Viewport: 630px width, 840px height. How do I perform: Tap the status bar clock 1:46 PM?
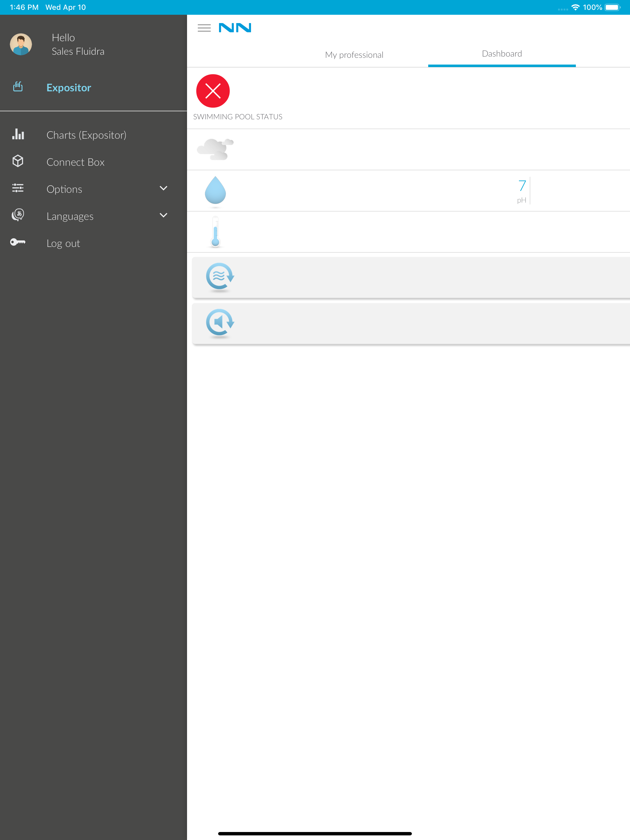click(24, 7)
